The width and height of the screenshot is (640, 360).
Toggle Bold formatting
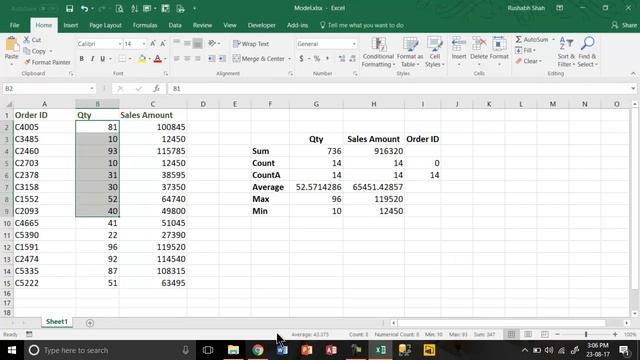(x=82, y=59)
